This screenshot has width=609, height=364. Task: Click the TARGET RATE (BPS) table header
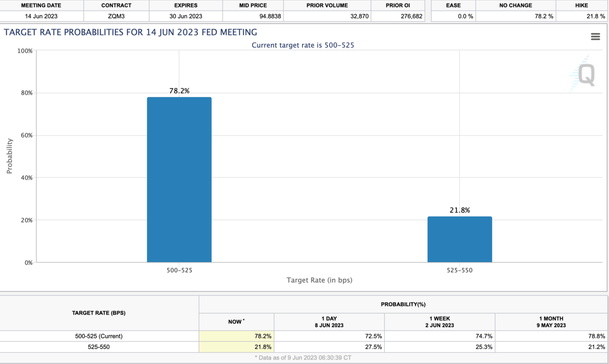tap(99, 313)
